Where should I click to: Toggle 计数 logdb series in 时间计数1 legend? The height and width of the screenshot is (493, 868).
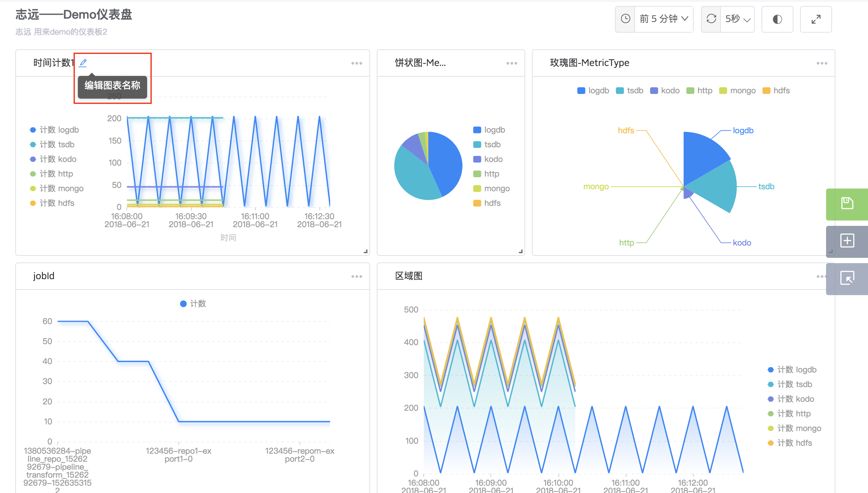tap(54, 130)
